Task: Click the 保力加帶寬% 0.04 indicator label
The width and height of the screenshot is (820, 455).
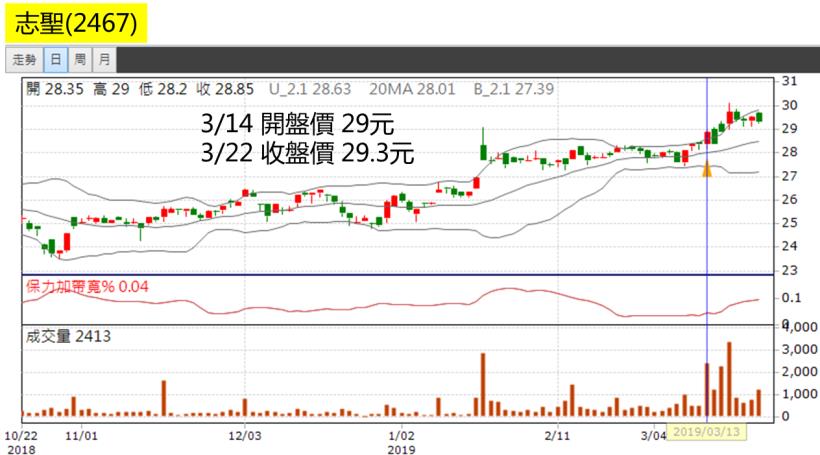Action: (87, 287)
